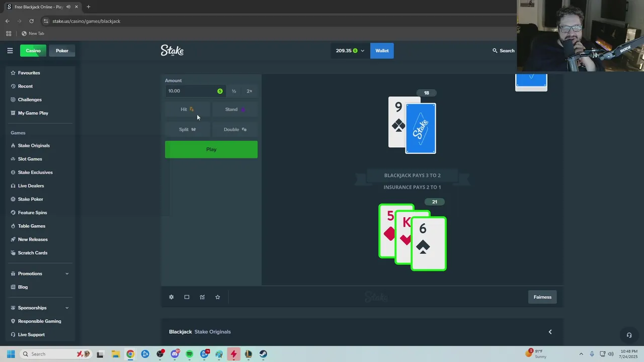Viewport: 644px width, 362px height.
Task: Click the bet Amount input field
Action: click(195, 91)
